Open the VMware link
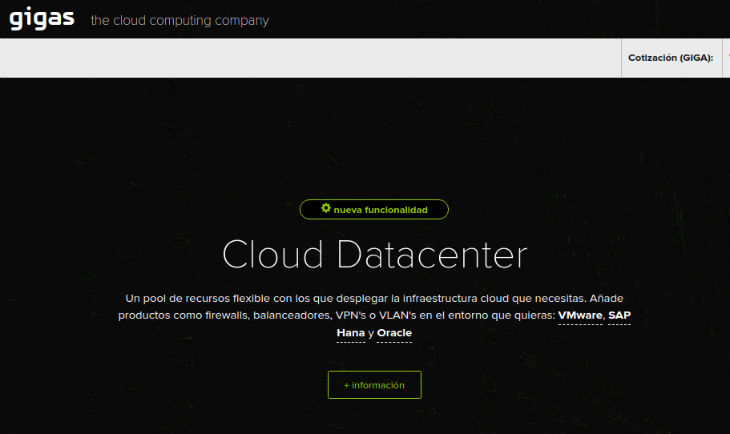The image size is (730, 434). [x=580, y=315]
